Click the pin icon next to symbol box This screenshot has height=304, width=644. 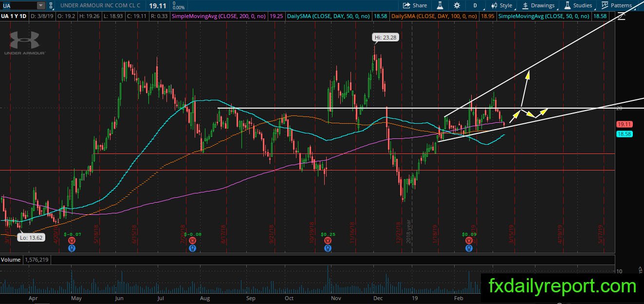(x=52, y=6)
